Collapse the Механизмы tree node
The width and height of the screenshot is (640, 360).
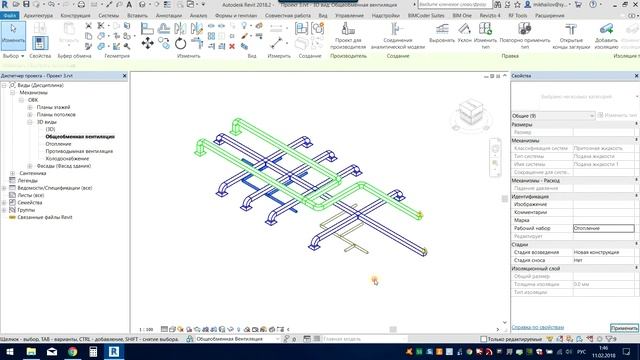(12, 93)
